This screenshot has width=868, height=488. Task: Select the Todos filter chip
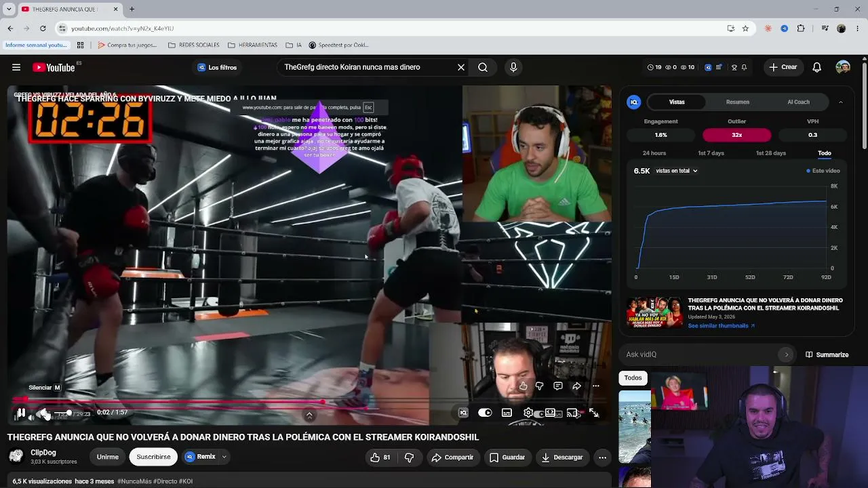click(633, 378)
